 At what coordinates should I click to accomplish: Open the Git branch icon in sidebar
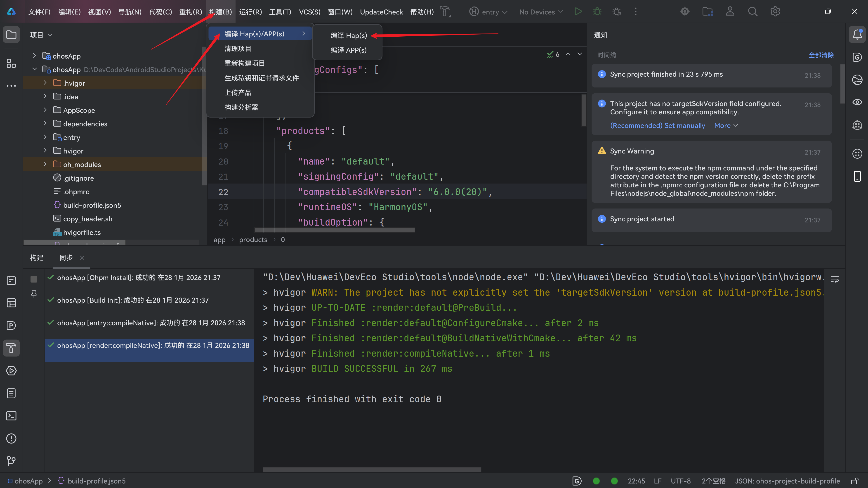[11, 461]
